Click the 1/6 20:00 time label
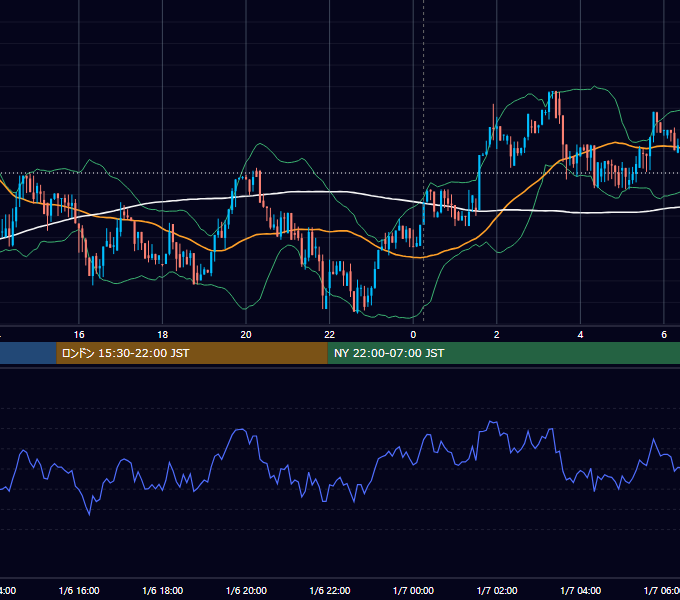Screen dimensions: 680x600 [246, 591]
